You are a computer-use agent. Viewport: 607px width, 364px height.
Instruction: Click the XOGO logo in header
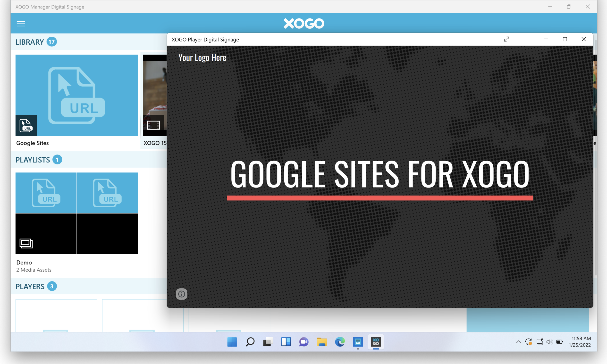[x=304, y=24]
